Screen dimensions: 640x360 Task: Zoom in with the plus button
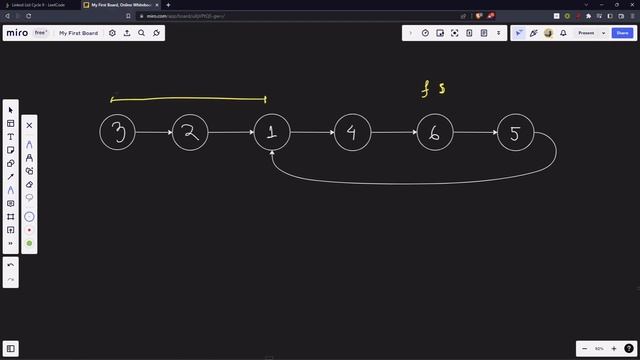614,349
